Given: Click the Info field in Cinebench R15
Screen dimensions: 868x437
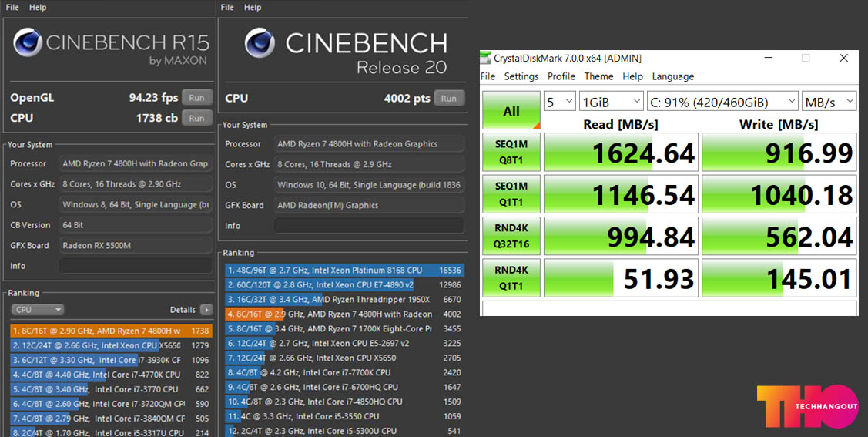Looking at the screenshot, I should point(136,266).
